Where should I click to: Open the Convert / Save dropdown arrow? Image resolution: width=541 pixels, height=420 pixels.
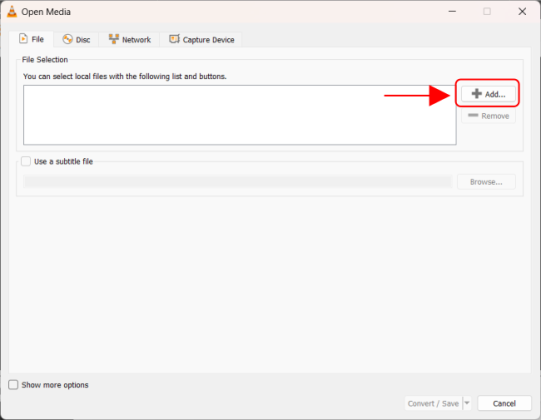(x=466, y=403)
